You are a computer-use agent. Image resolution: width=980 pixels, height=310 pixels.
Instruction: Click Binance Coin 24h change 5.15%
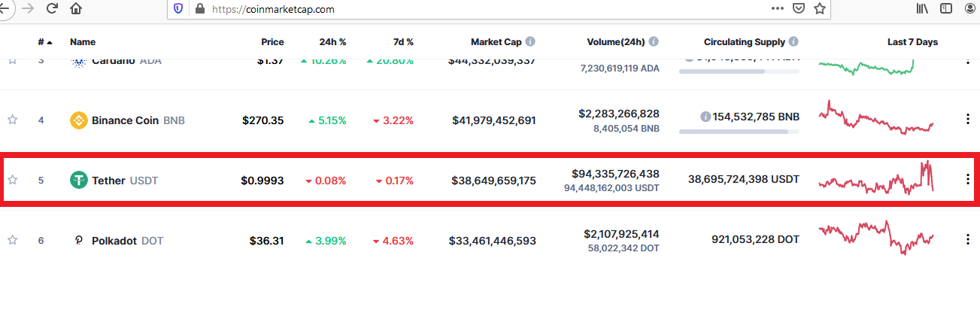(327, 120)
